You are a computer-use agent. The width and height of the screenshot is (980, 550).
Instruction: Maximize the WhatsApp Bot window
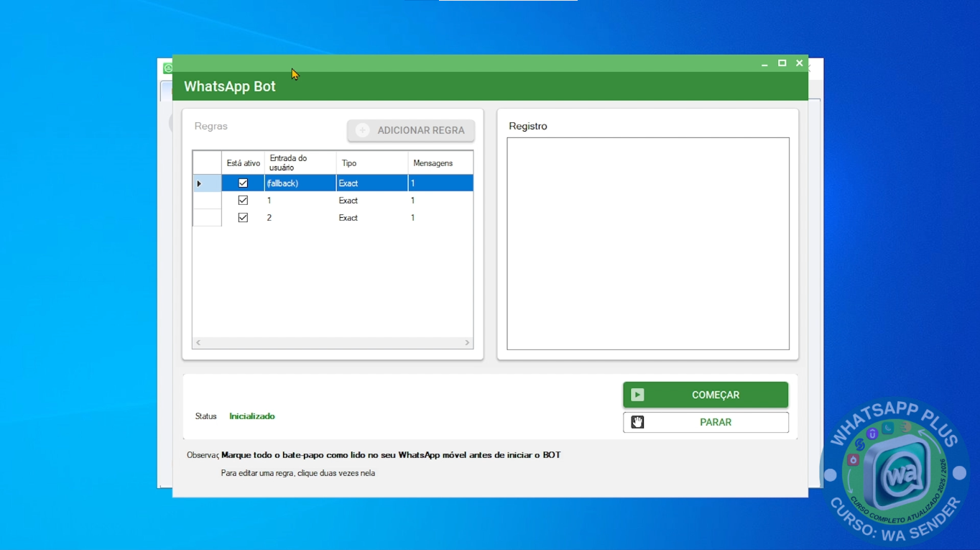click(782, 63)
